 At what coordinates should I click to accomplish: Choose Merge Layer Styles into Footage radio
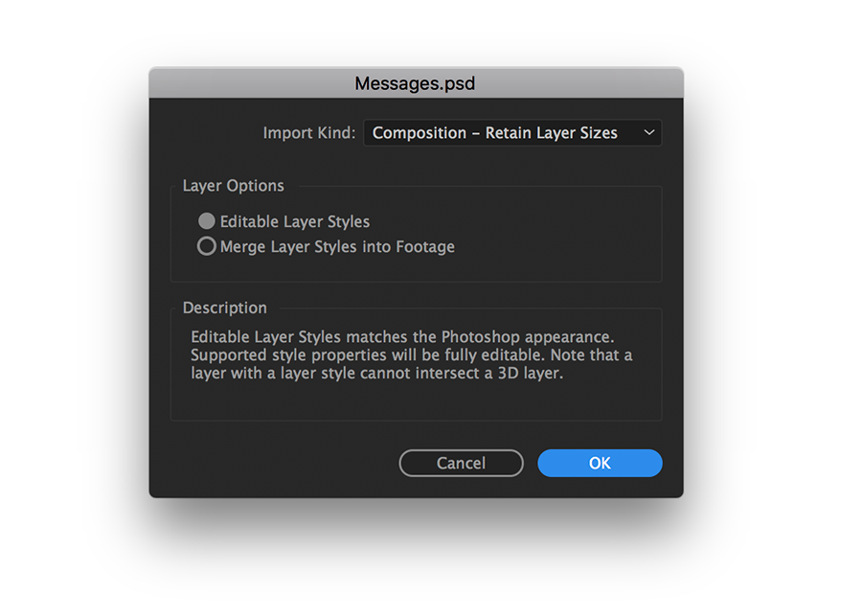coord(207,246)
